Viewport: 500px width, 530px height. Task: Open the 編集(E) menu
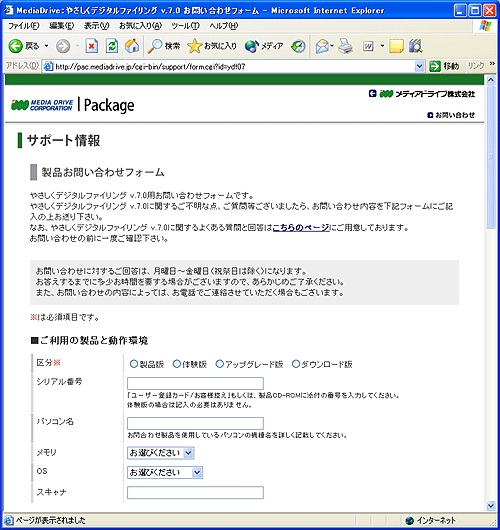[x=62, y=26]
